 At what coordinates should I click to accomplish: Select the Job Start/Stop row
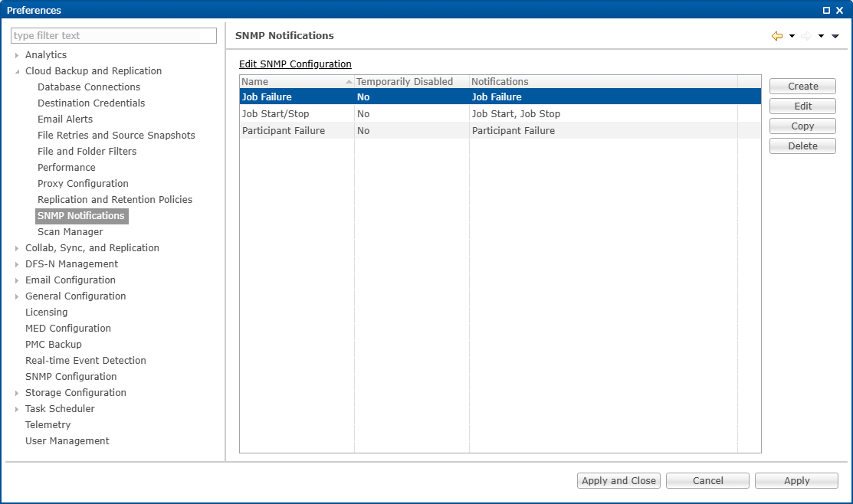pyautogui.click(x=500, y=113)
